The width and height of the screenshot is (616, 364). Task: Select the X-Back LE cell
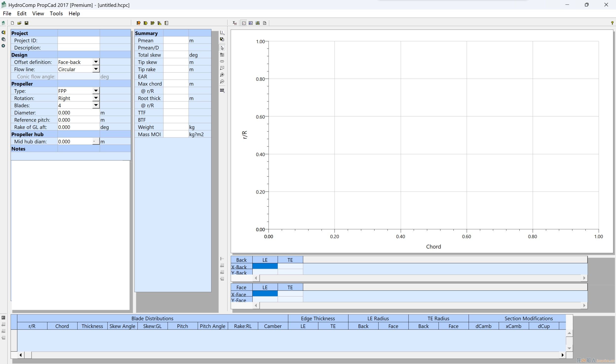(265, 266)
